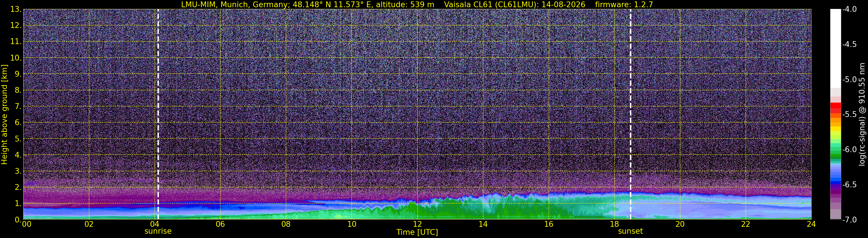This screenshot has width=868, height=238.
Task: Click the time tick label '20'
Action: pyautogui.click(x=680, y=224)
